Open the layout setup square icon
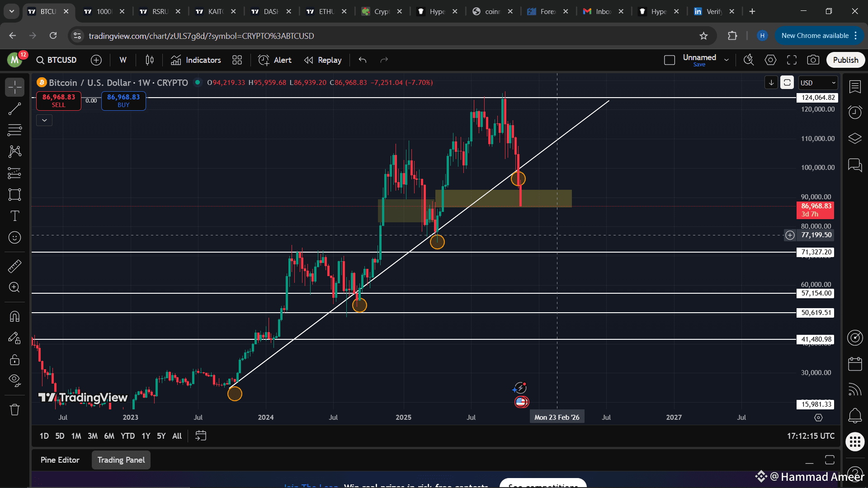 [x=670, y=60]
